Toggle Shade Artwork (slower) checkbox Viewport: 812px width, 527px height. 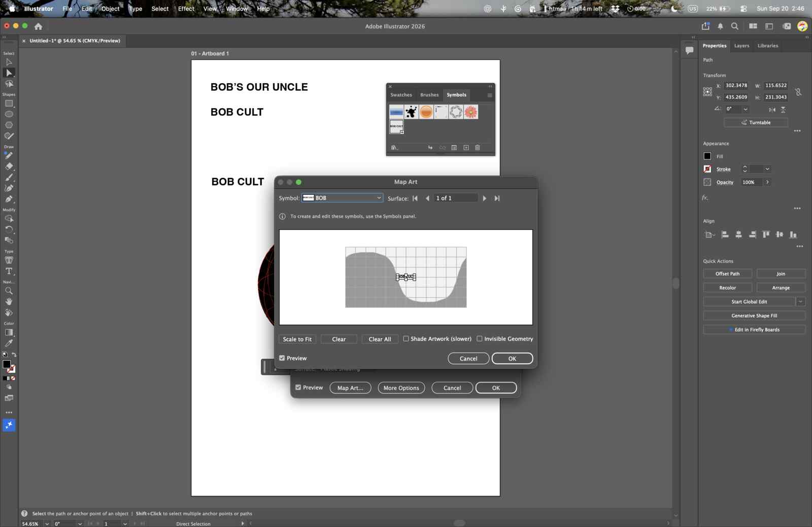[406, 339]
